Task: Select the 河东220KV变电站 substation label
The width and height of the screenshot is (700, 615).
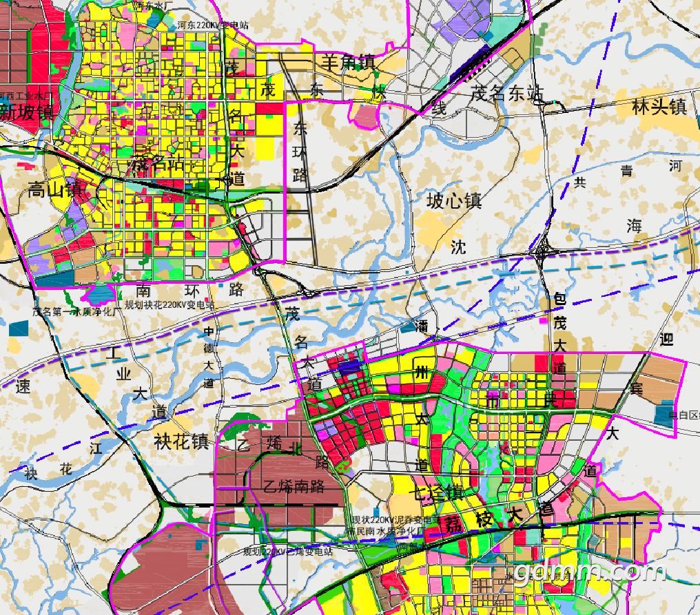Action: 212,25
